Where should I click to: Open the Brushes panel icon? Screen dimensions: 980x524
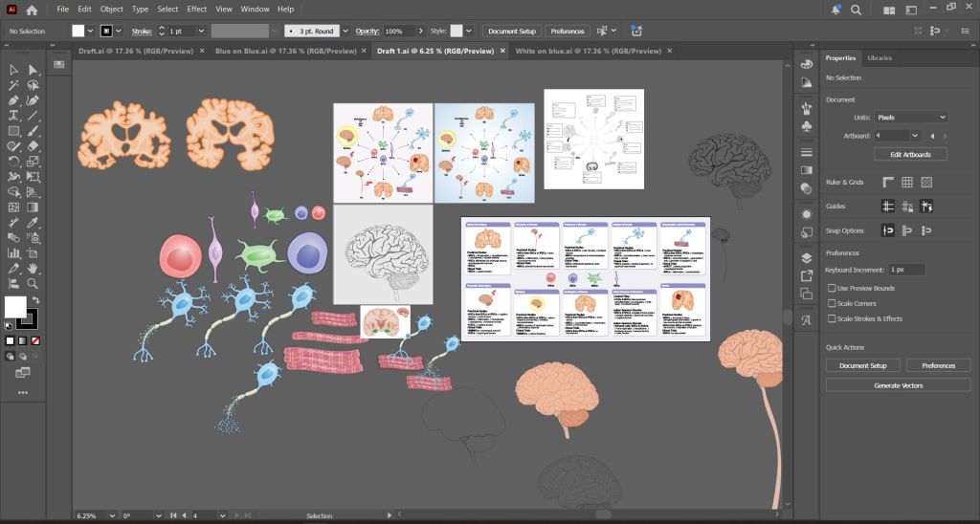coord(806,108)
